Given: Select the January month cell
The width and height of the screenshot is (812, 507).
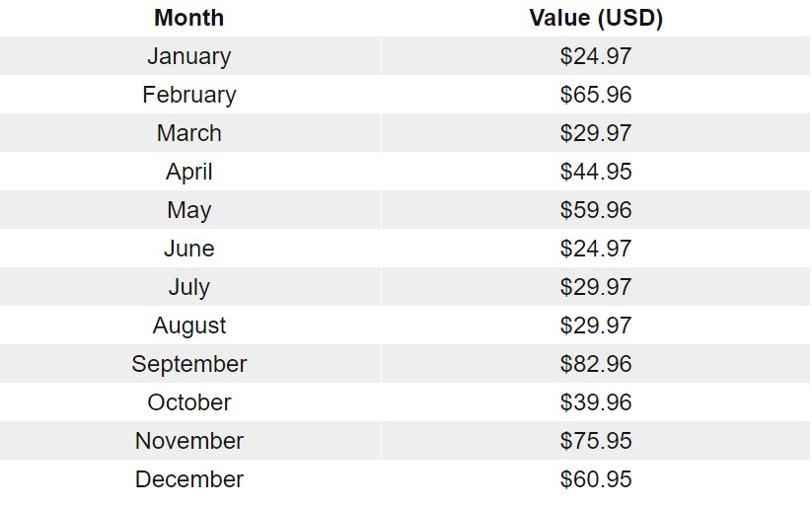Looking at the screenshot, I should click(x=189, y=56).
